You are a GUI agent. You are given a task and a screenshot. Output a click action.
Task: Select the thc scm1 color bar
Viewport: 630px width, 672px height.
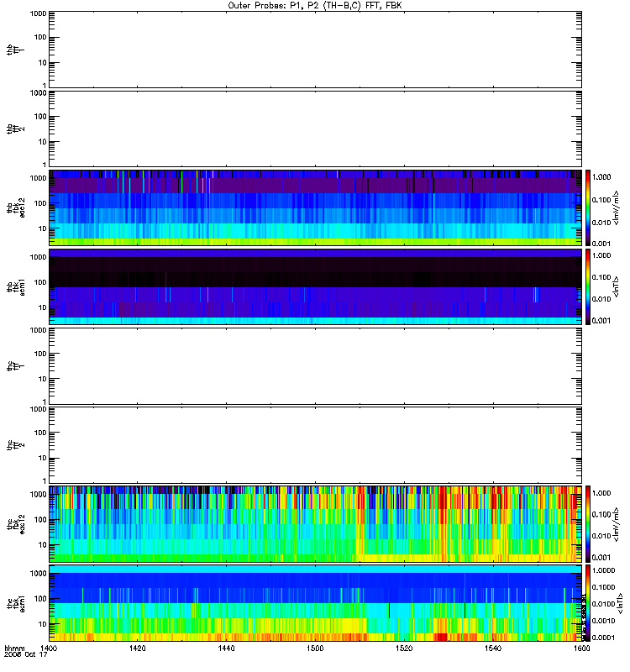(x=588, y=603)
